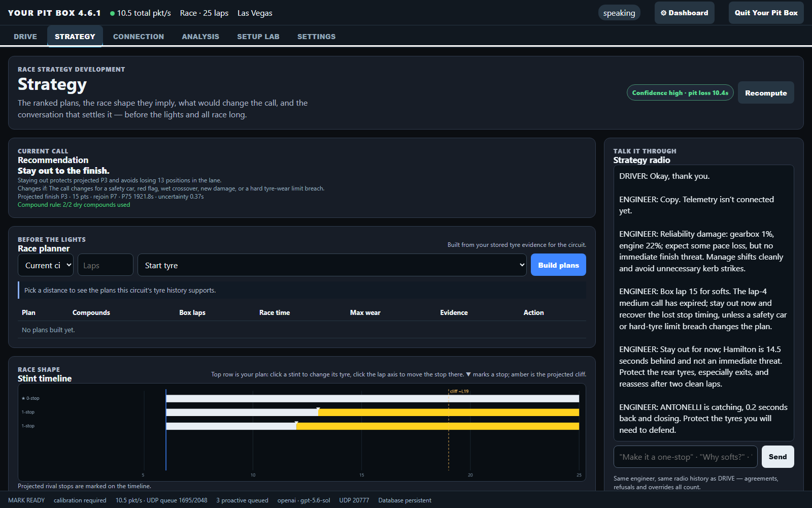Click 'calibration required' in status bar
Image resolution: width=812 pixels, height=508 pixels.
[80, 500]
